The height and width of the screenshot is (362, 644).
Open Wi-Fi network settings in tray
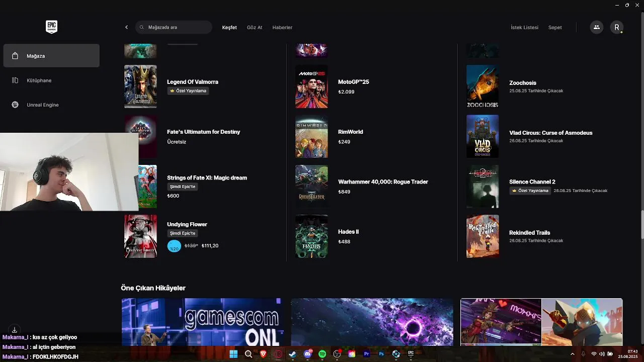pos(594,354)
